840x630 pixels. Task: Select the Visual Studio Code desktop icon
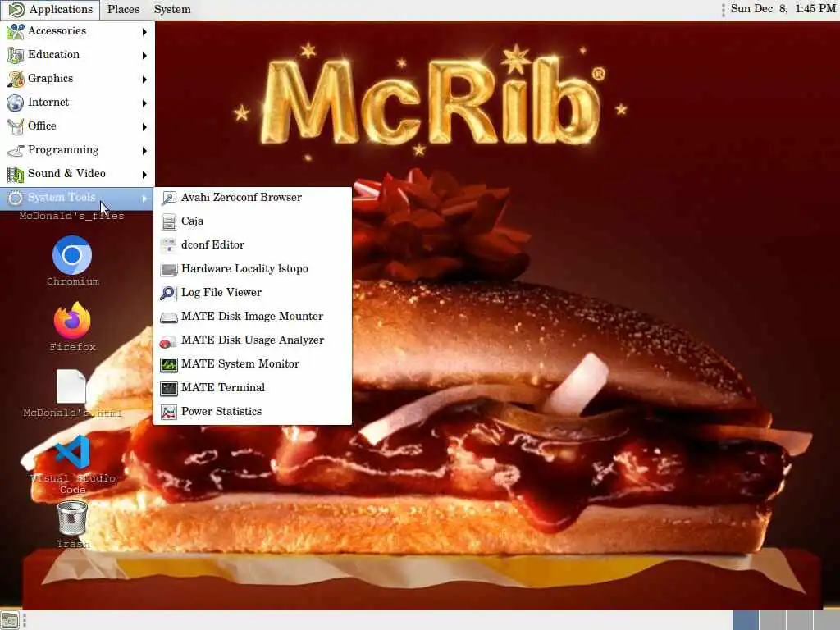click(72, 451)
